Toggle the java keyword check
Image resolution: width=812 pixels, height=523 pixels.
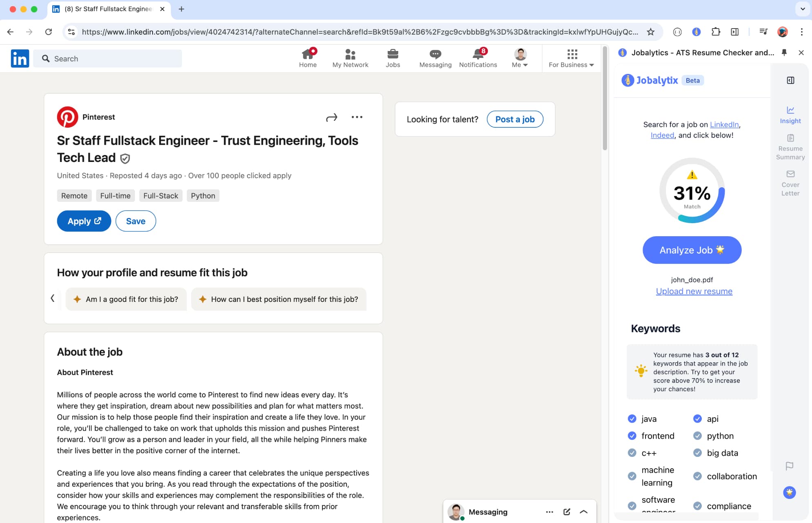click(x=632, y=419)
